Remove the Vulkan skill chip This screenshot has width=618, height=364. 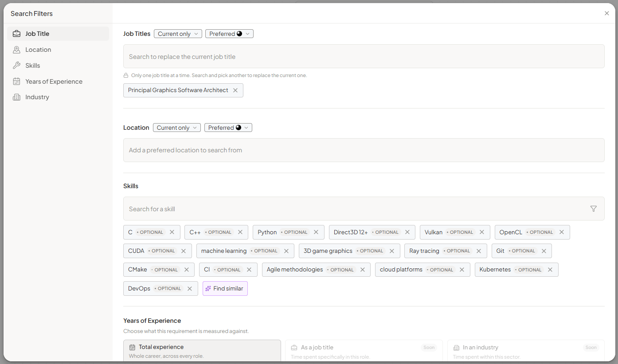click(x=482, y=232)
